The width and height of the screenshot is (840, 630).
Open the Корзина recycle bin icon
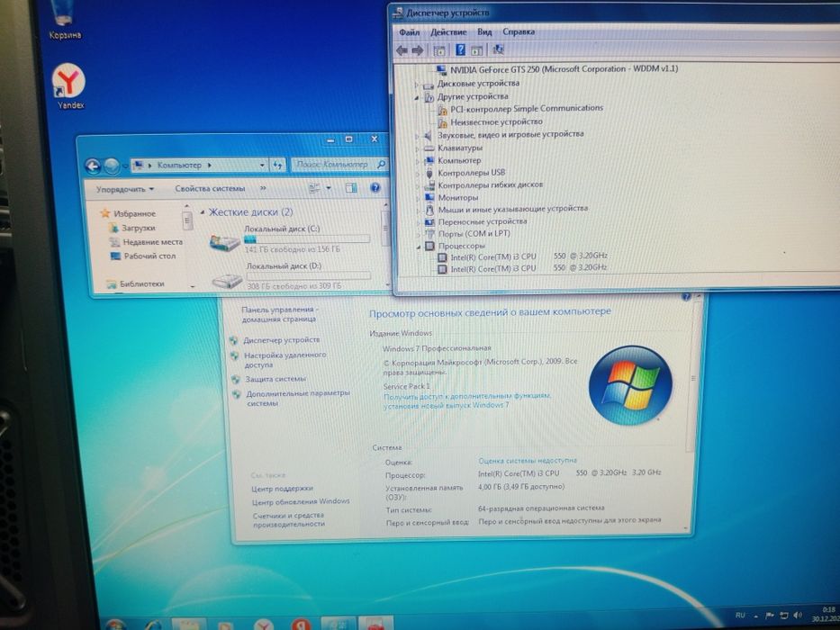point(64,21)
